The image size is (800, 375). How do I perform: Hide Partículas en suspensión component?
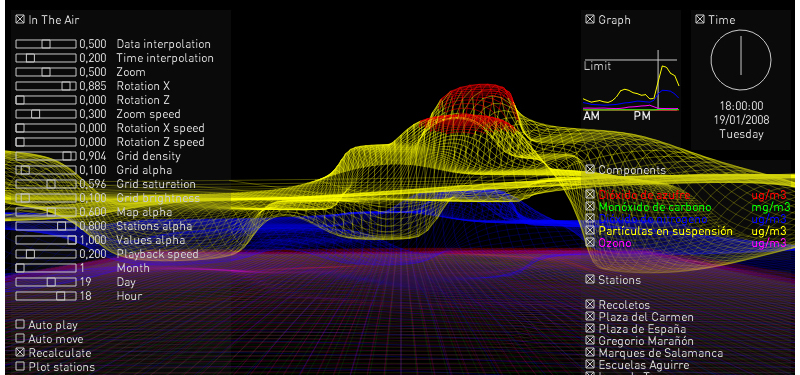click(590, 231)
